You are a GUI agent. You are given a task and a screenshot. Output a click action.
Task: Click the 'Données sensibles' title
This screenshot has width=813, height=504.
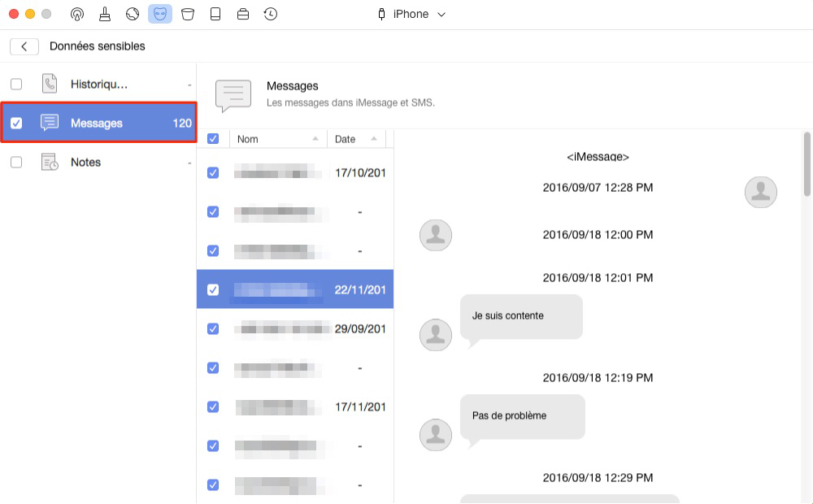[98, 46]
